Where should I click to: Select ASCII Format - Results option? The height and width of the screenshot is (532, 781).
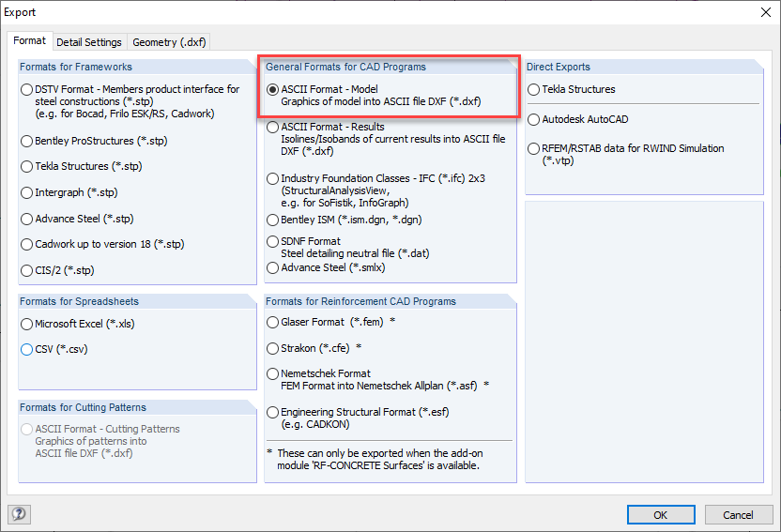tap(273, 127)
